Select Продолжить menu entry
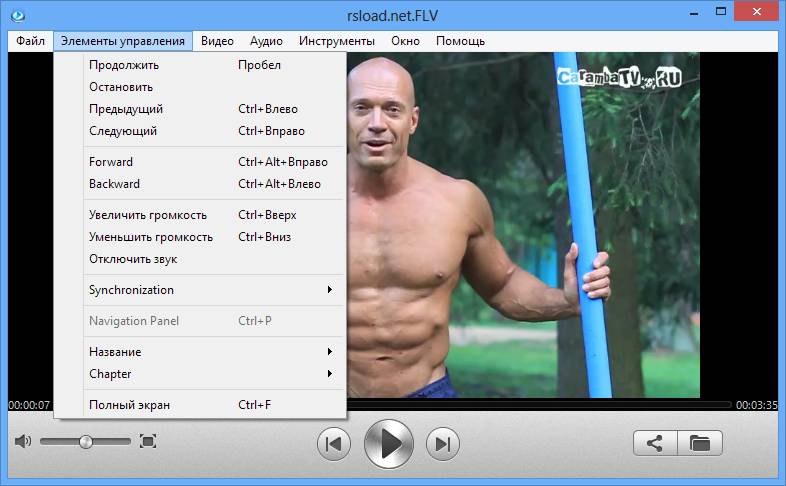This screenshot has height=486, width=786. pos(200,65)
